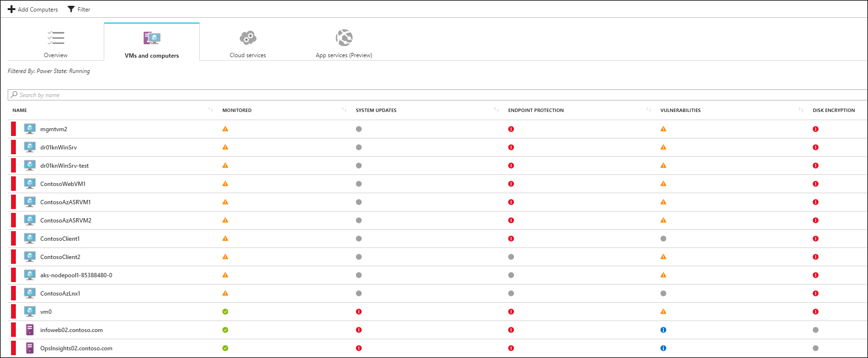Click ContosoClient1 vulnerabilities gray dot
The width and height of the screenshot is (868, 358).
pos(663,238)
